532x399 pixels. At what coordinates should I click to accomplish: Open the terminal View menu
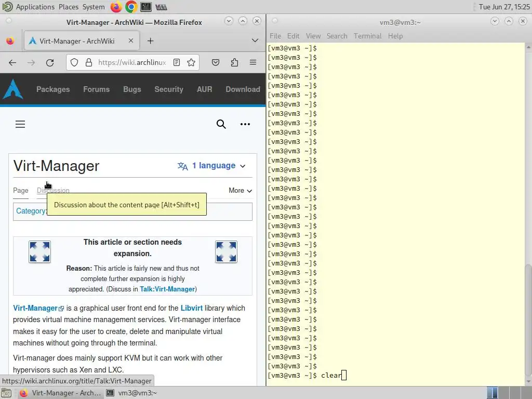313,36
